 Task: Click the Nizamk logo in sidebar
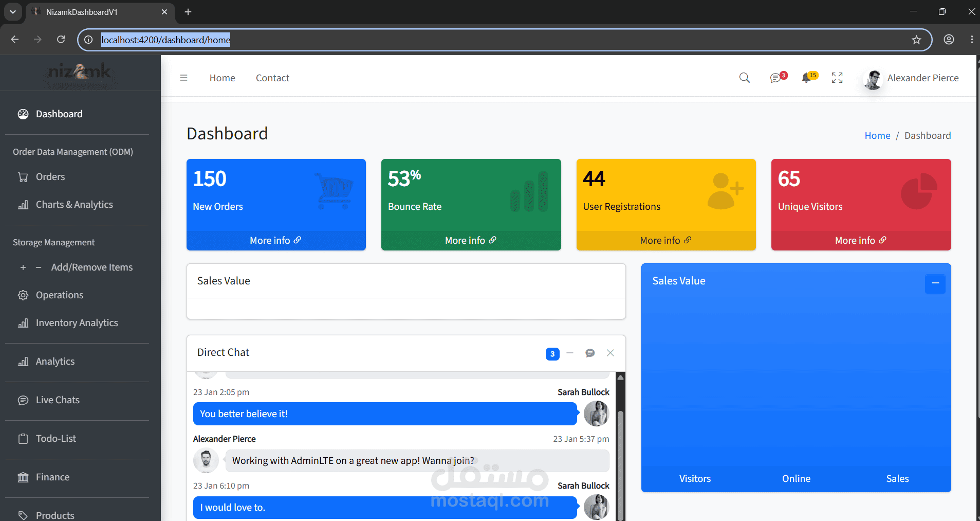[80, 73]
